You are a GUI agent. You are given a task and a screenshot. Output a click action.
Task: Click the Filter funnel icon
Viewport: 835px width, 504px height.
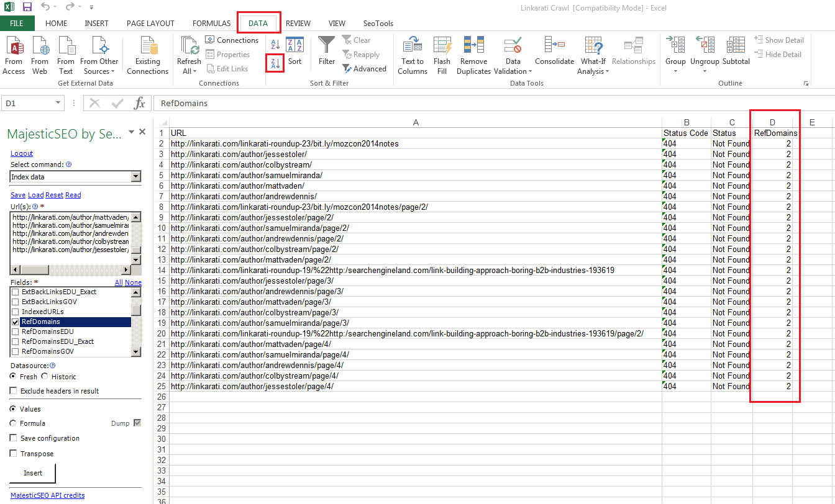(x=327, y=46)
